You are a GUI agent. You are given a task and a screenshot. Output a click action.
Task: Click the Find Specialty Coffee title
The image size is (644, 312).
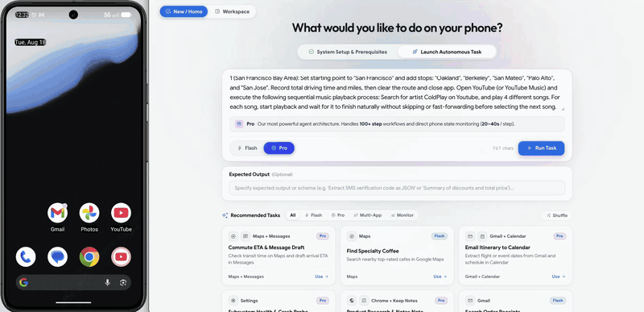tap(373, 251)
